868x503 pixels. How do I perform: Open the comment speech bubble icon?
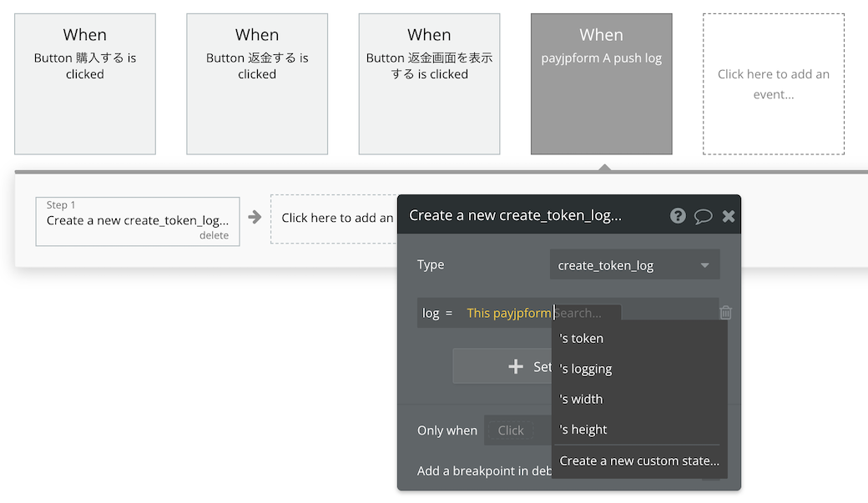(x=703, y=216)
